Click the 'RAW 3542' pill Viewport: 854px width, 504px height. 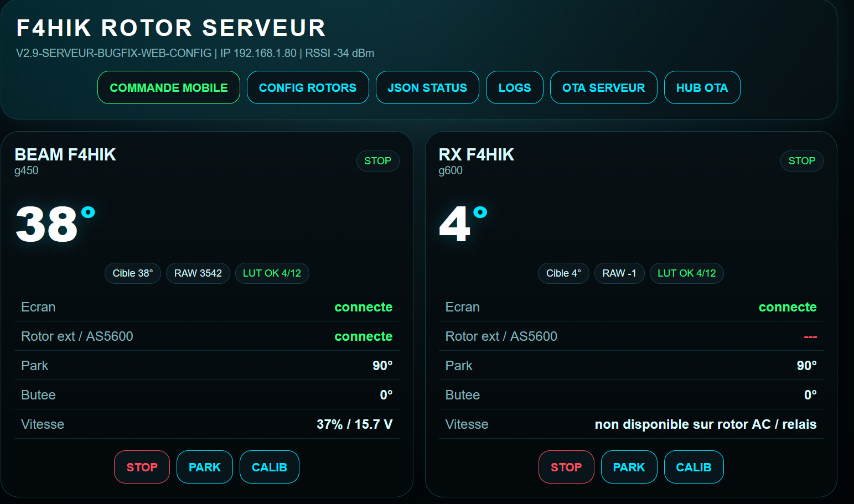[x=198, y=273]
